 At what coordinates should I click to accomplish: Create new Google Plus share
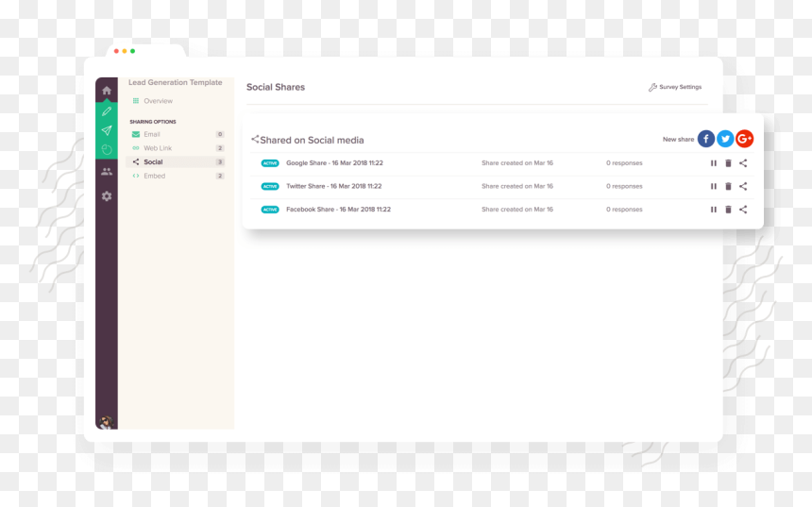coord(744,139)
